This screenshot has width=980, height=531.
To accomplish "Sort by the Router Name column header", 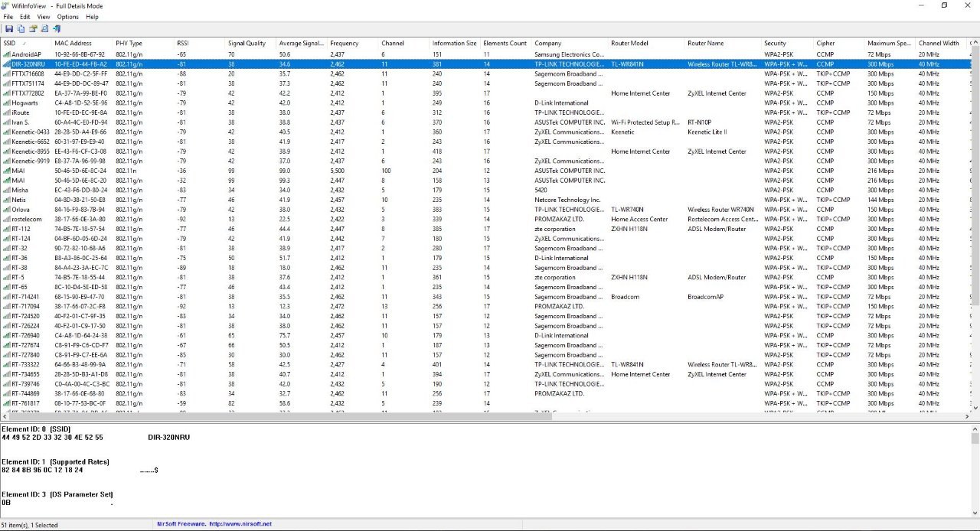I will click(x=724, y=44).
